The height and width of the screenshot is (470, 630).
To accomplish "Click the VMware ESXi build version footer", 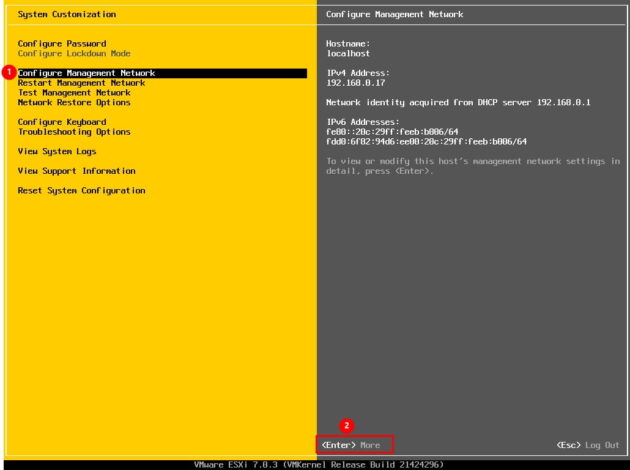I will (319, 465).
